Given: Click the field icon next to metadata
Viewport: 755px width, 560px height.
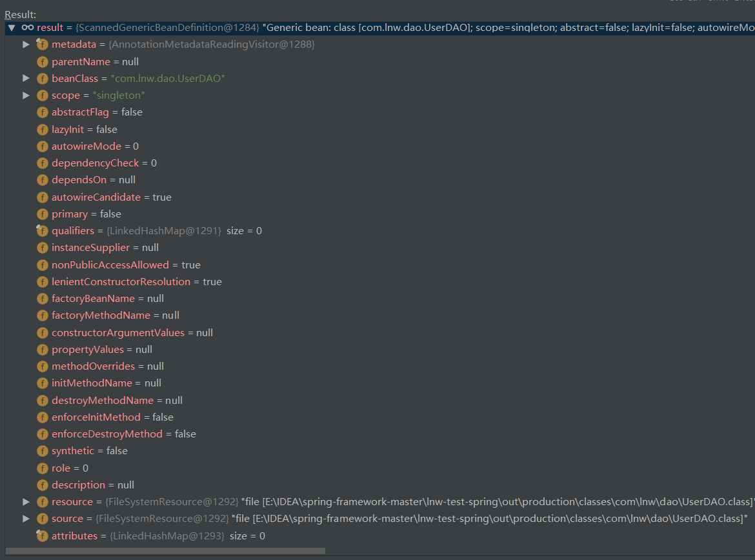Looking at the screenshot, I should (43, 45).
